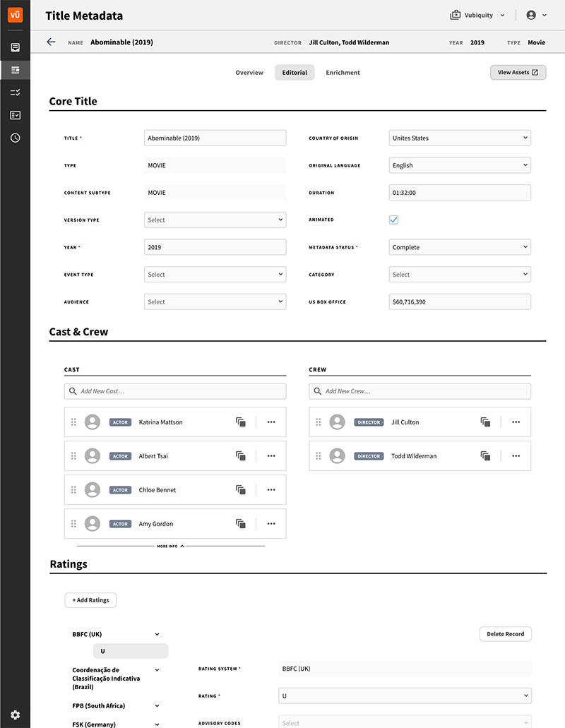Open the settings gear icon

click(16, 715)
